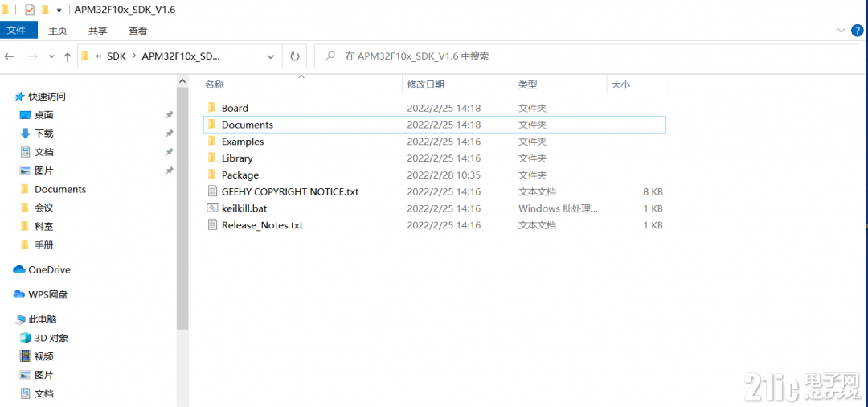Click new folder quick-access toolbar icon
Screen dimensions: 868x407
pyautogui.click(x=45, y=10)
